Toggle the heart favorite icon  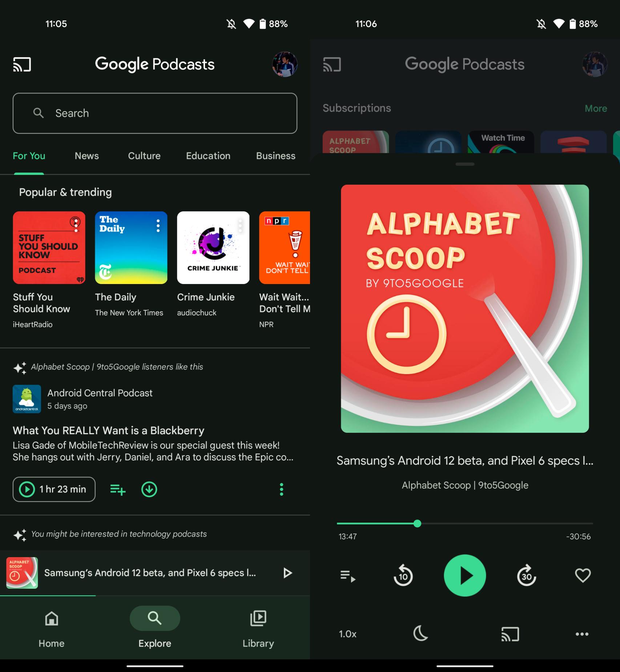click(583, 575)
